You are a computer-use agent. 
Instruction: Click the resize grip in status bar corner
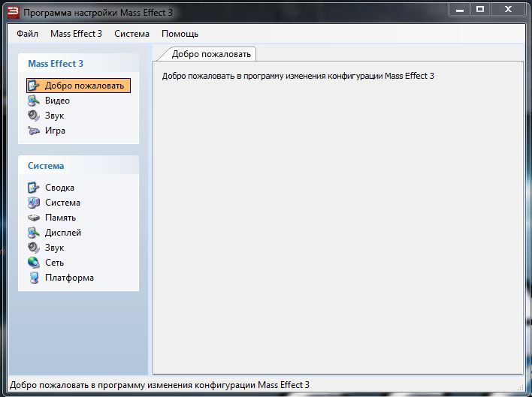521,387
